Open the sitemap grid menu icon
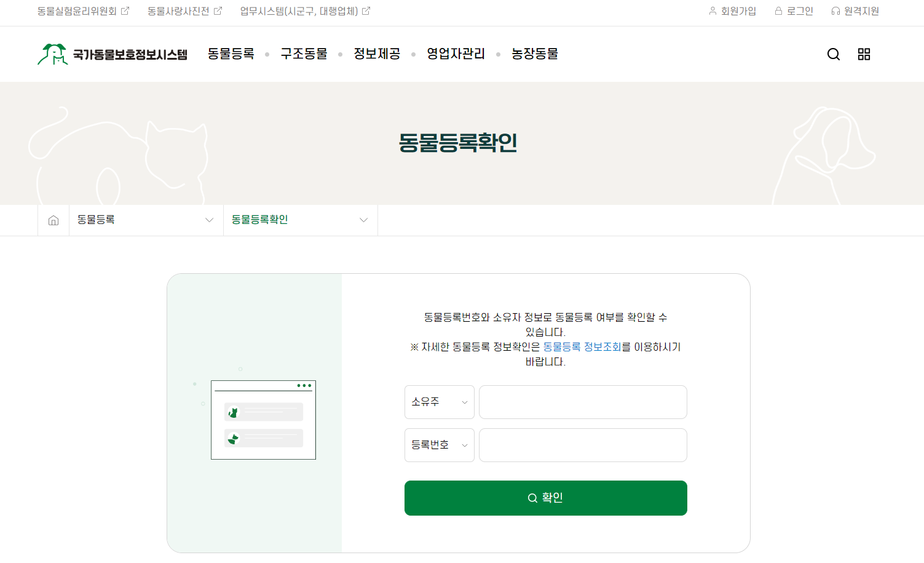Screen dimensions: 924x563 pos(864,54)
